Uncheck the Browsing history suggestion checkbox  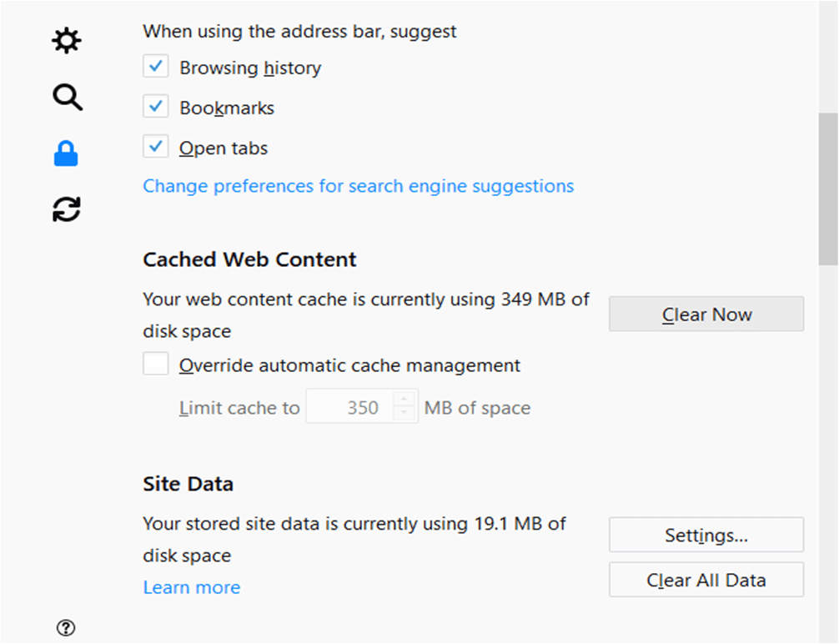point(156,67)
